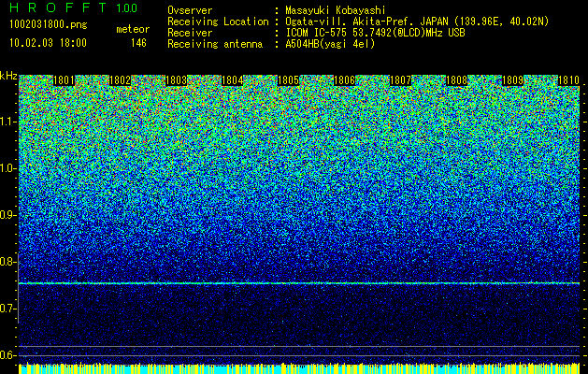Click the 1.1 frequency axis label
Image resolution: width=588 pixels, height=374 pixels.
click(x=7, y=122)
